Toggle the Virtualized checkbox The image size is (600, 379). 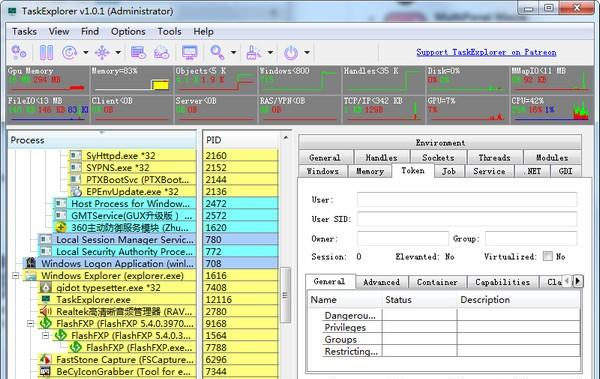click(x=548, y=256)
